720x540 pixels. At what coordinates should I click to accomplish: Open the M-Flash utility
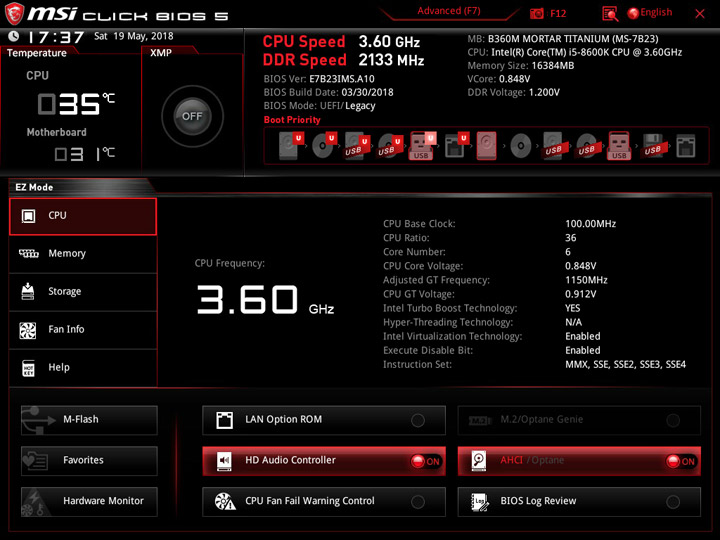[x=89, y=420]
